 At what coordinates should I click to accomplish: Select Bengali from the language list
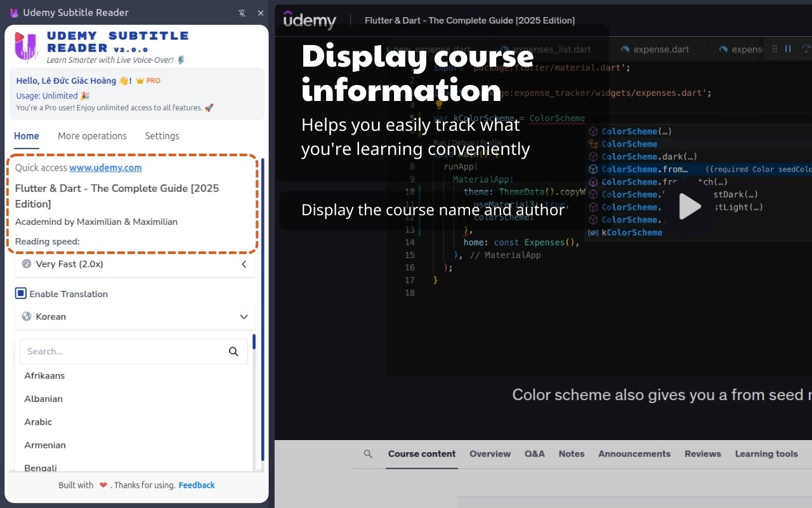(x=41, y=467)
